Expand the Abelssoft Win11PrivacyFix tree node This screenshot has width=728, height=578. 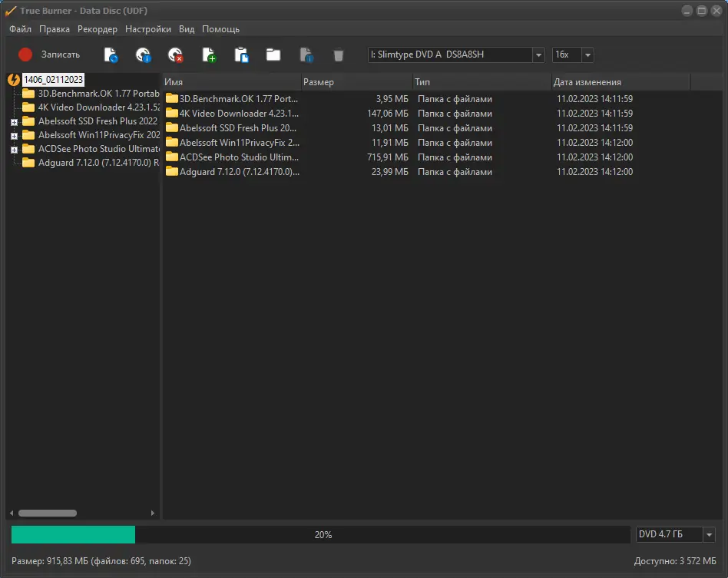pos(14,136)
